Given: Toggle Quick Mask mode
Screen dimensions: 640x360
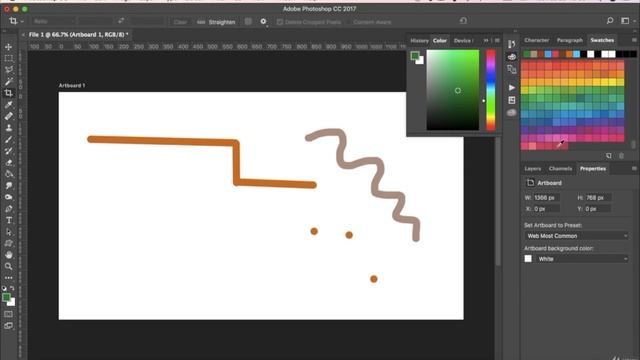Looking at the screenshot, I should pos(9,314).
